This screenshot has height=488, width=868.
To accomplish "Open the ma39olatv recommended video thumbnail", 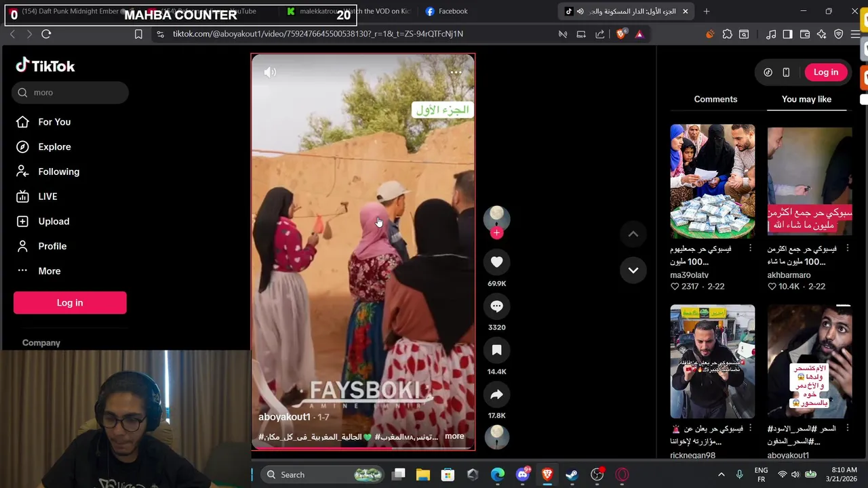I will tap(712, 181).
